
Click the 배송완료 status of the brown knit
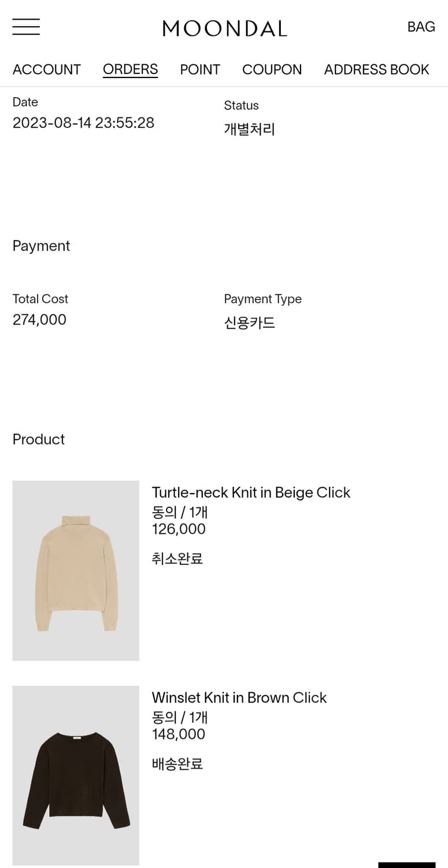(177, 764)
